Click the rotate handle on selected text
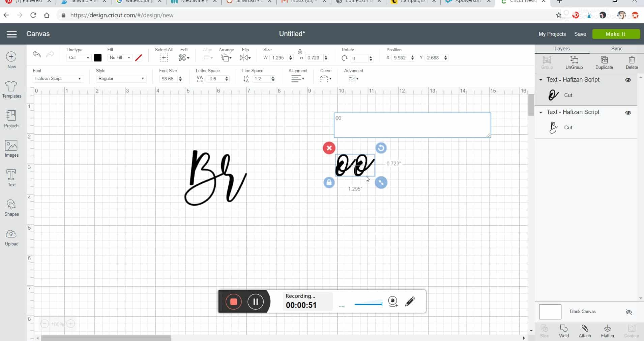The height and width of the screenshot is (341, 644). point(381,148)
